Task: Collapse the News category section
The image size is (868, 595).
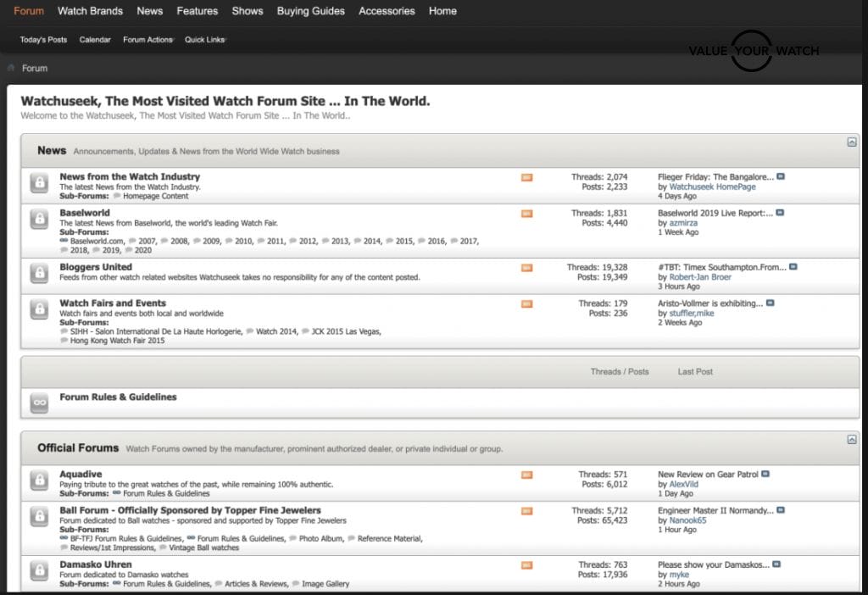Action: [852, 142]
